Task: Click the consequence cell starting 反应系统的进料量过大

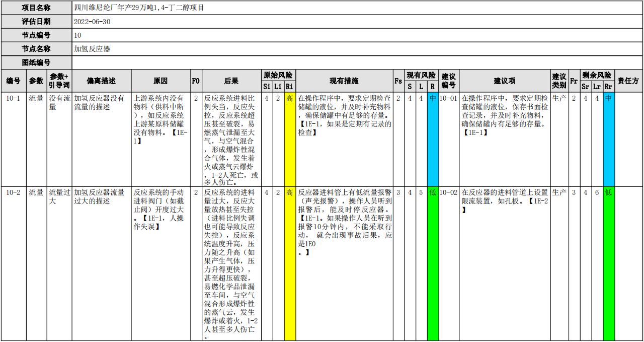Action: [x=231, y=263]
